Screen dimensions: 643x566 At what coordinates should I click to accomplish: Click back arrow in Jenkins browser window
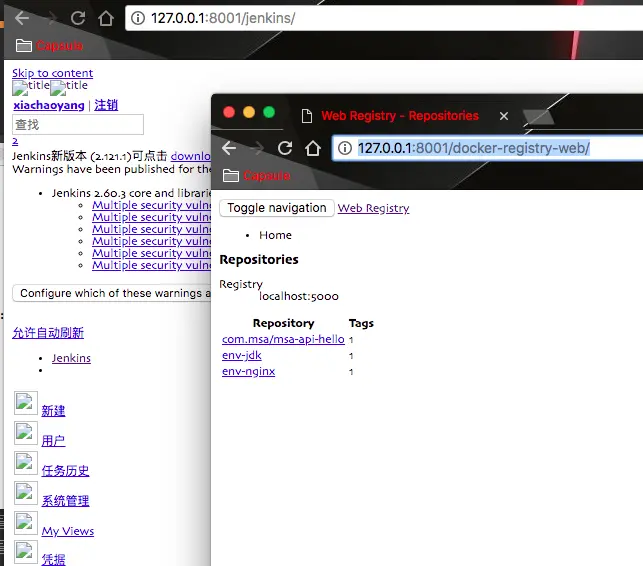click(x=22, y=18)
